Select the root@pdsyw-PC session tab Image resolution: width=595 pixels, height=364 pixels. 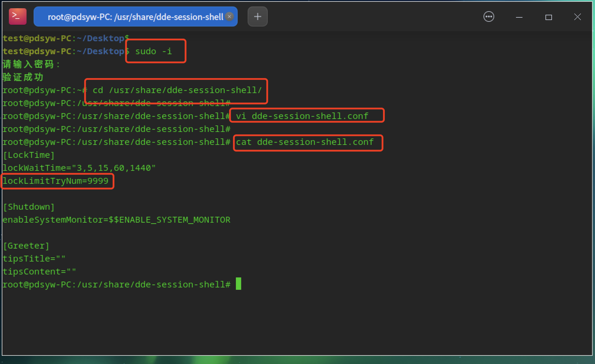point(135,17)
